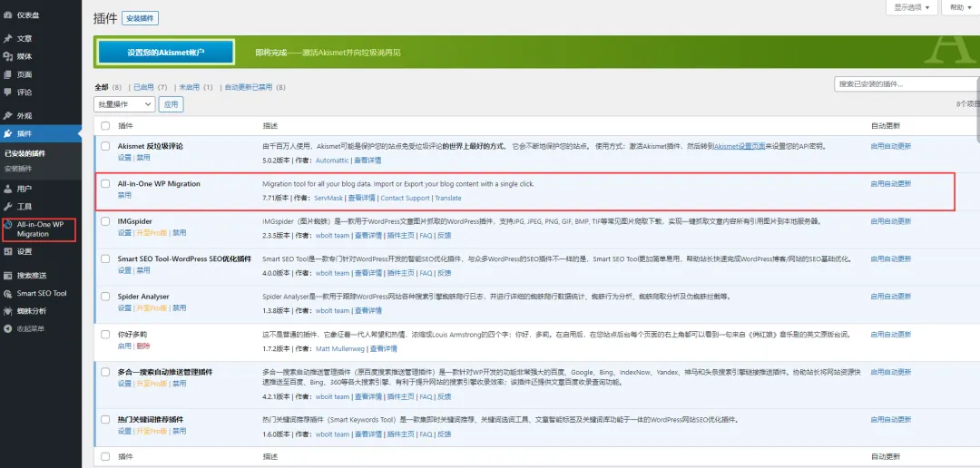Click the 插件 plugin icon in sidebar
The height and width of the screenshot is (468, 980).
point(7,133)
